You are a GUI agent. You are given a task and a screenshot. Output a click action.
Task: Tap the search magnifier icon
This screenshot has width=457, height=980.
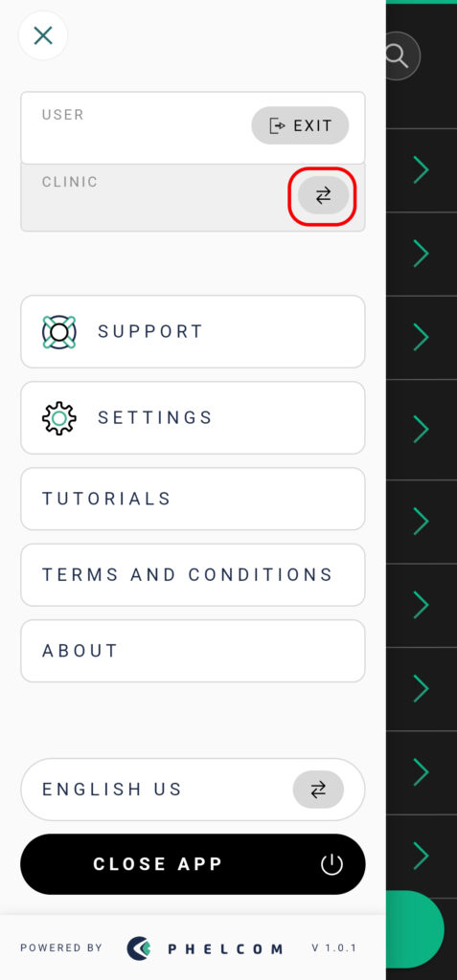pyautogui.click(x=399, y=56)
